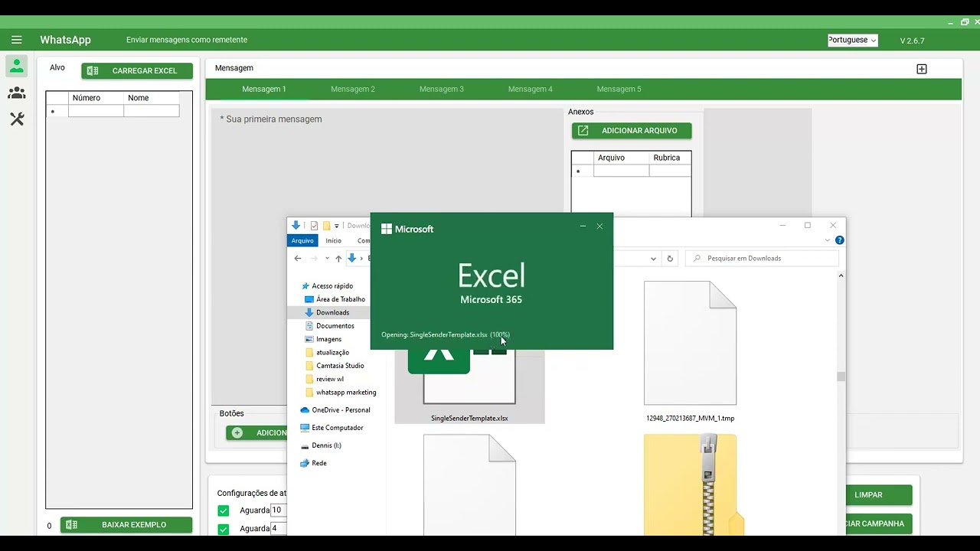Go forward in File Explorer
980x551 pixels.
pyautogui.click(x=314, y=259)
